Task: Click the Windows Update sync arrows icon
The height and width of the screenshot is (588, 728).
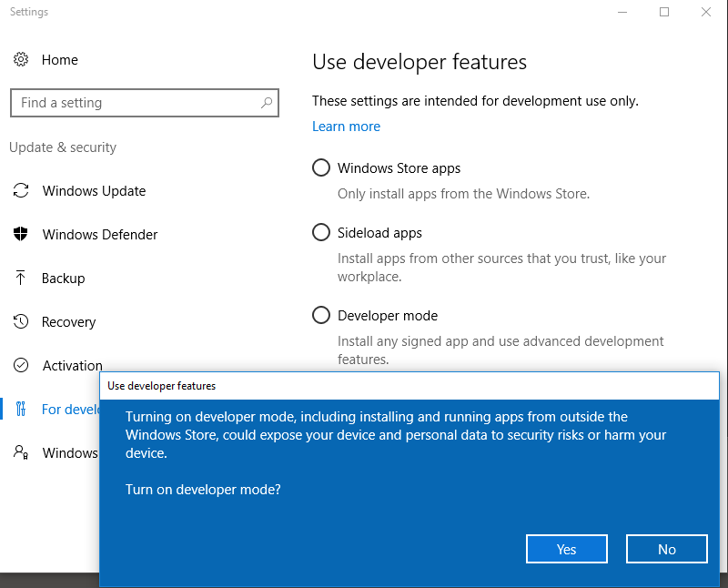Action: coord(21,191)
